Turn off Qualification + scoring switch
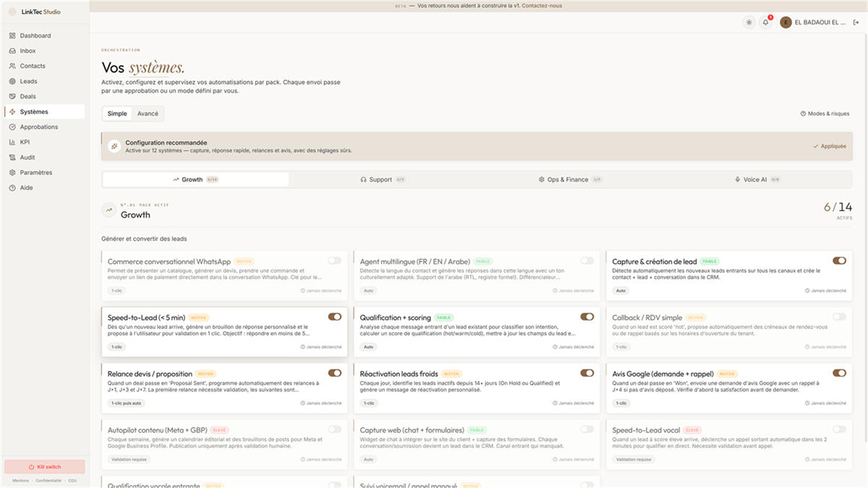The width and height of the screenshot is (868, 488). 587,317
